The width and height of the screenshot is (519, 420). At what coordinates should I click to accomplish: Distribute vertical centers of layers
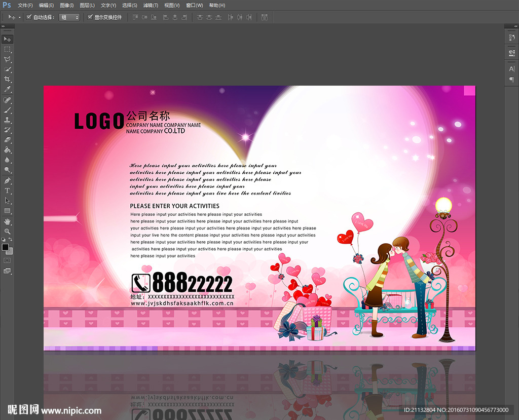point(209,17)
